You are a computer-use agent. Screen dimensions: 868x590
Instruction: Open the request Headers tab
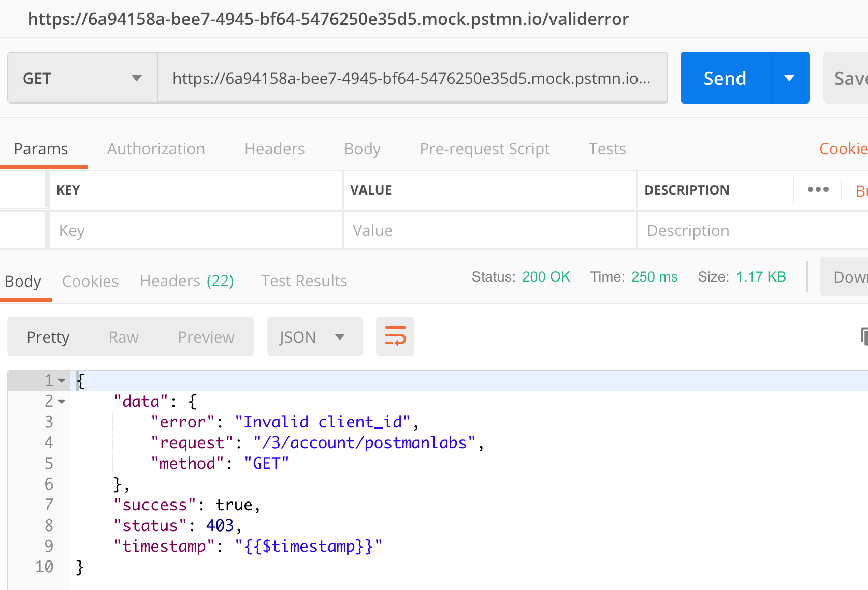pyautogui.click(x=274, y=149)
